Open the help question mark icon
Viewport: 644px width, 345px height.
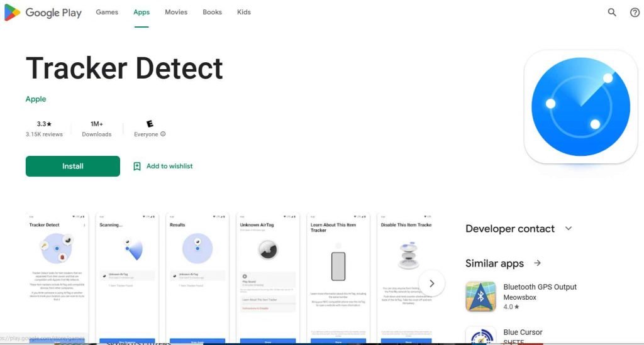tap(635, 13)
